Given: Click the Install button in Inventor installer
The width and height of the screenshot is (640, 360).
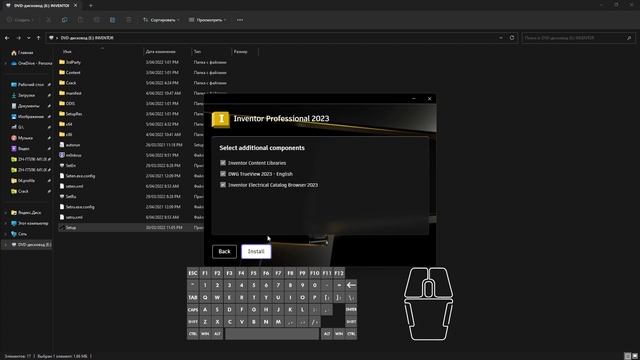Looking at the screenshot, I should pos(256,251).
